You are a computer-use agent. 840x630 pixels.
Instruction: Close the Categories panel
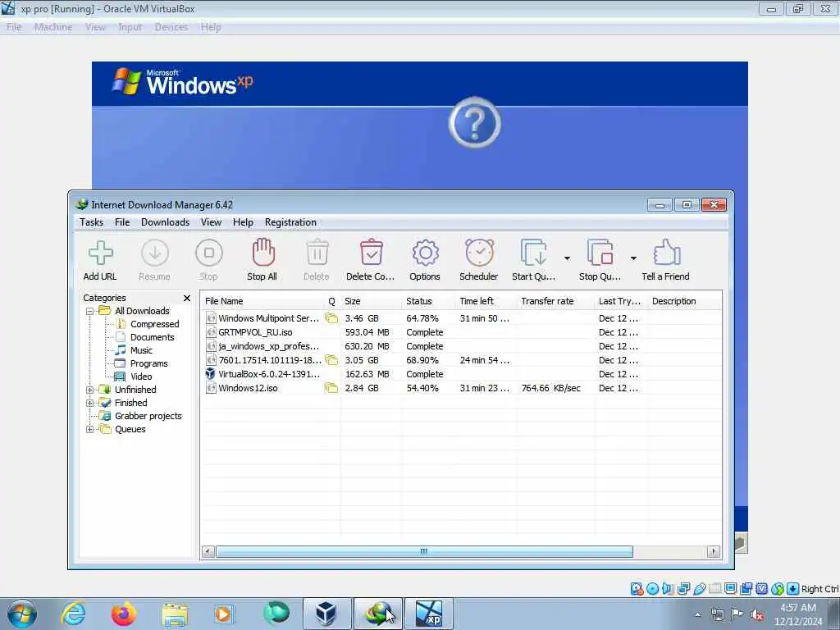click(x=187, y=298)
